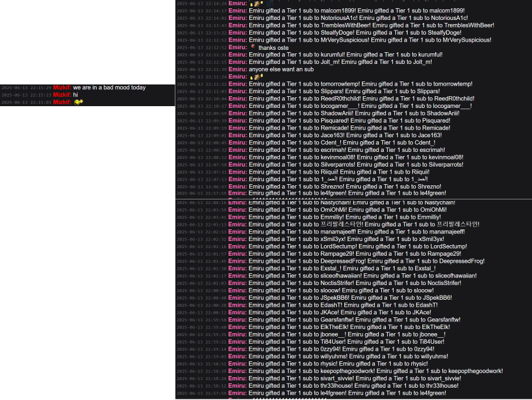The height and width of the screenshot is (400, 532).
Task: Select the gifted sub message to tomorrowtemp
Action: (361, 84)
